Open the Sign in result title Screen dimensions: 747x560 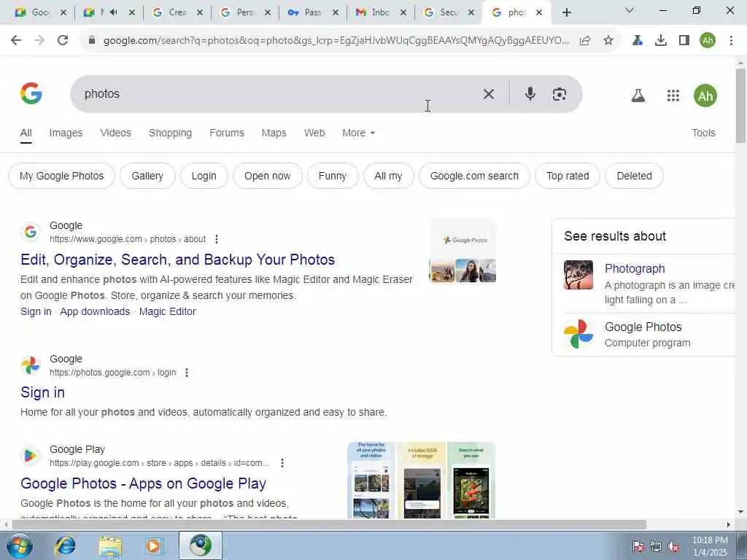[42, 392]
